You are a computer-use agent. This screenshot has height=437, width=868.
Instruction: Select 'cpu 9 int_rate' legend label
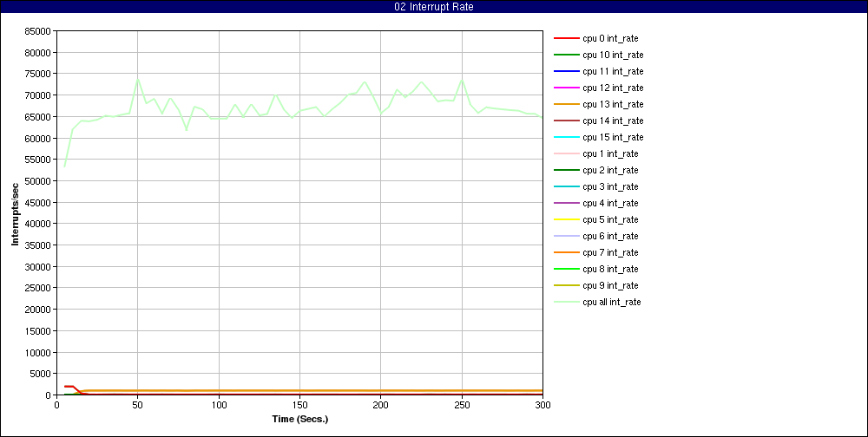[610, 285]
